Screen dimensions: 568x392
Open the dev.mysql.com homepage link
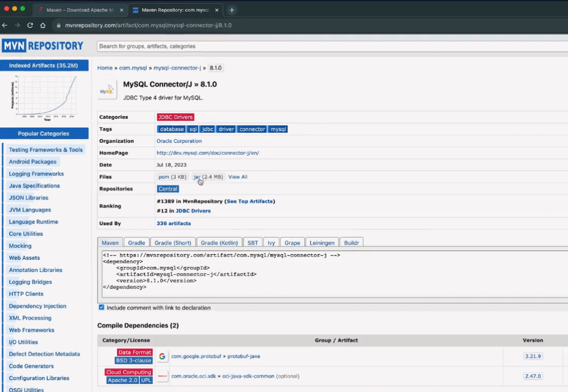[208, 153]
